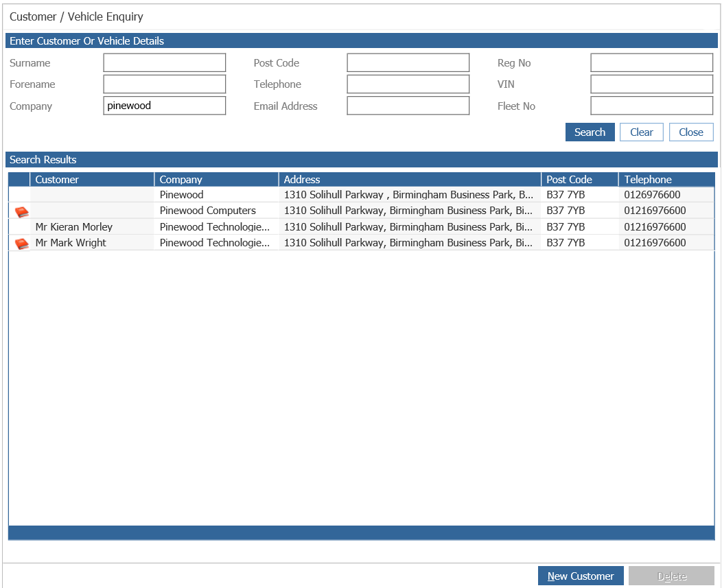
Task: Click the post code in Mark Wright's row
Action: (580, 243)
